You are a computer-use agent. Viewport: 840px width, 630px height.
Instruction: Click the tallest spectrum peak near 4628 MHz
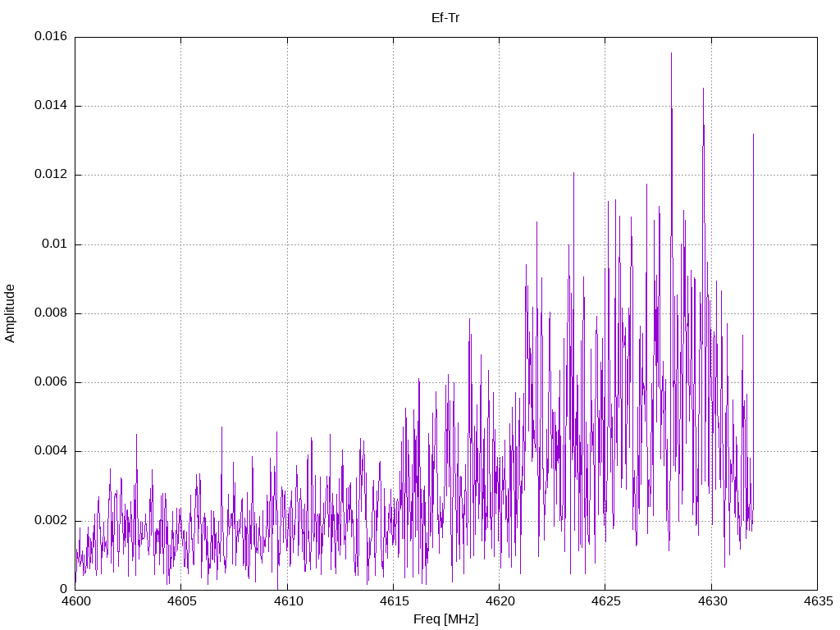click(x=671, y=53)
